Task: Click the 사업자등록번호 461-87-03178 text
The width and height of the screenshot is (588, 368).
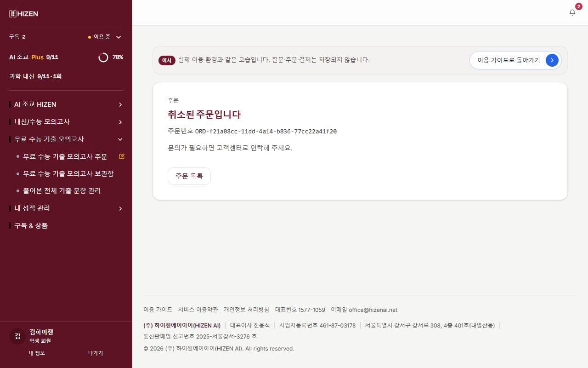Action: coord(317,325)
